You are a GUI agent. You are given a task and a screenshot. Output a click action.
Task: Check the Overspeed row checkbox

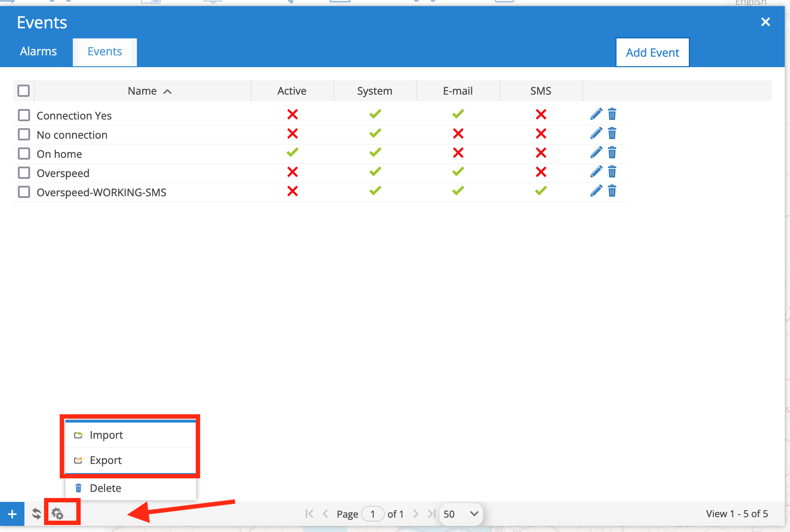pyautogui.click(x=24, y=173)
